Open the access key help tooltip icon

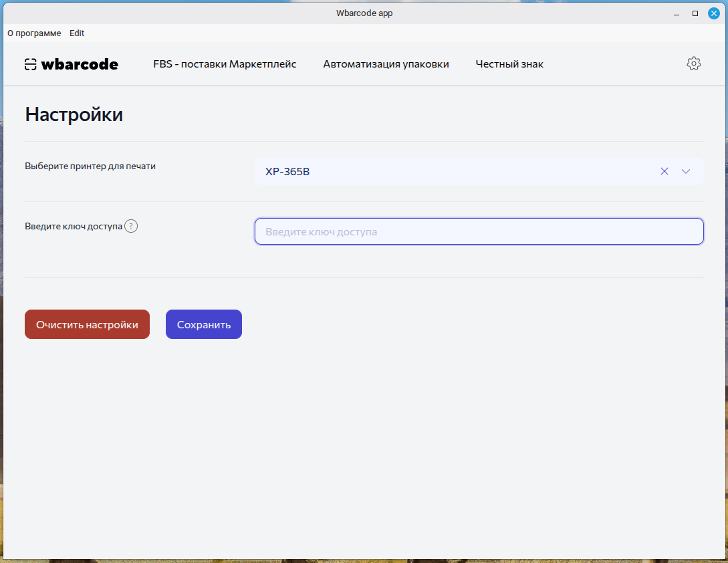(x=131, y=226)
